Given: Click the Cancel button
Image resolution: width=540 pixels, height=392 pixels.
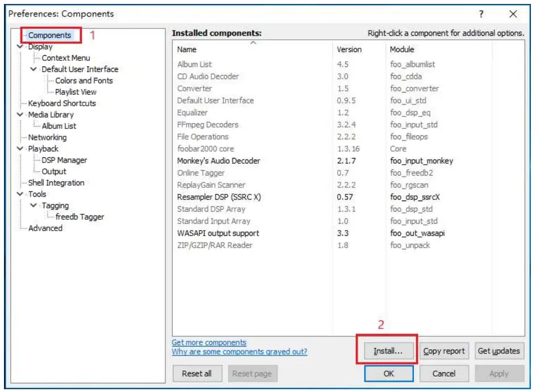Looking at the screenshot, I should pos(444,373).
